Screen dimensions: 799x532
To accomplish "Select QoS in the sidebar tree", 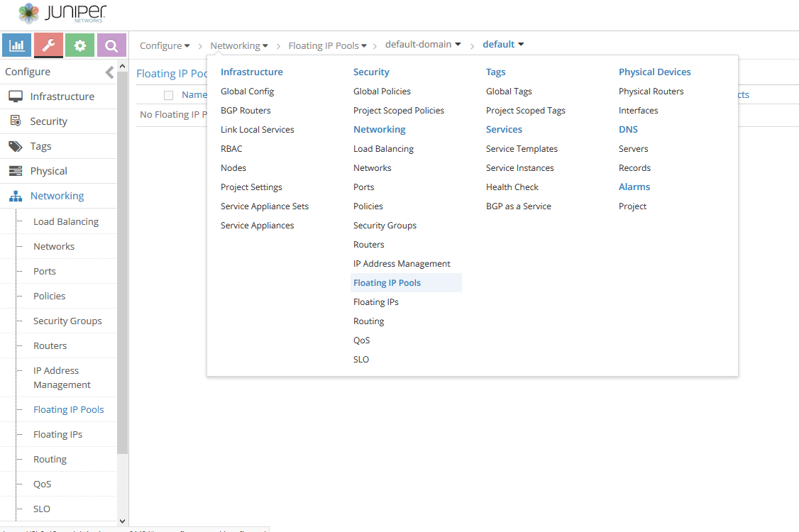I will tap(43, 484).
